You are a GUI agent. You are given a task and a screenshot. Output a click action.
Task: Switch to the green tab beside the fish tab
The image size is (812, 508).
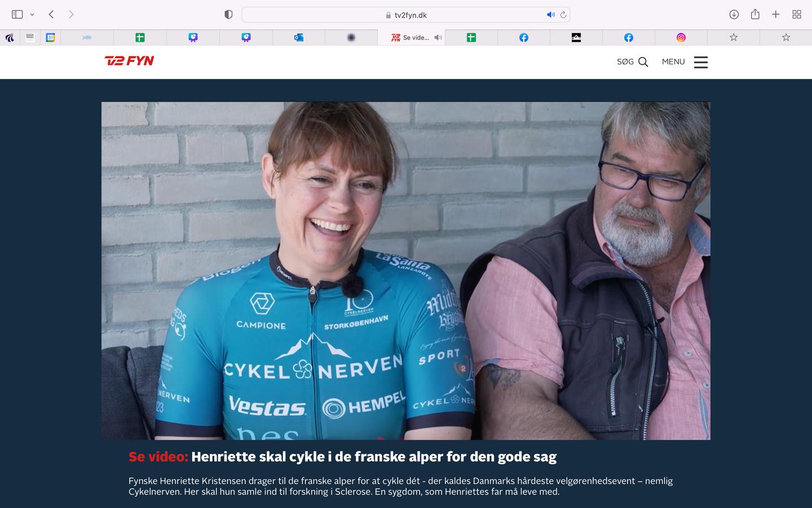[140, 38]
